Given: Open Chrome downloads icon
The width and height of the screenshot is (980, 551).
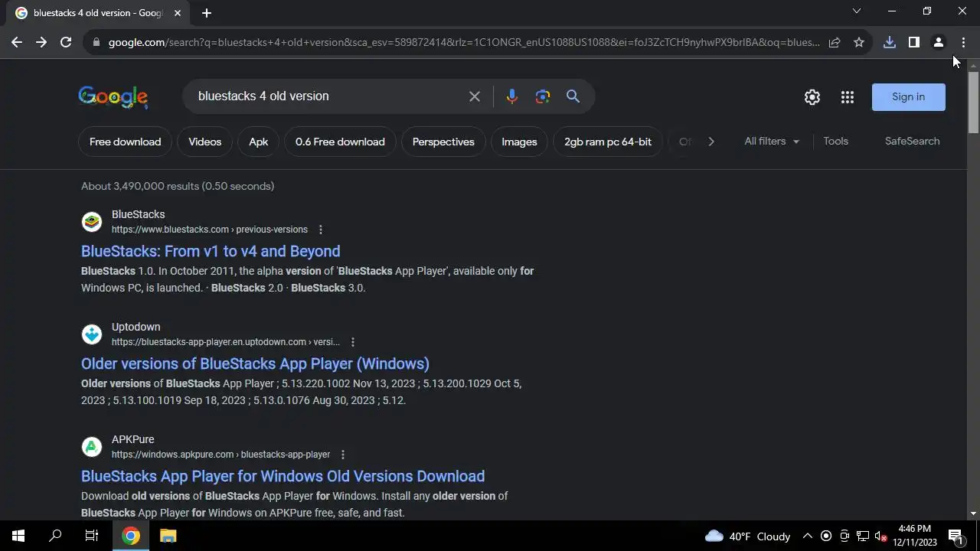Looking at the screenshot, I should click(890, 42).
